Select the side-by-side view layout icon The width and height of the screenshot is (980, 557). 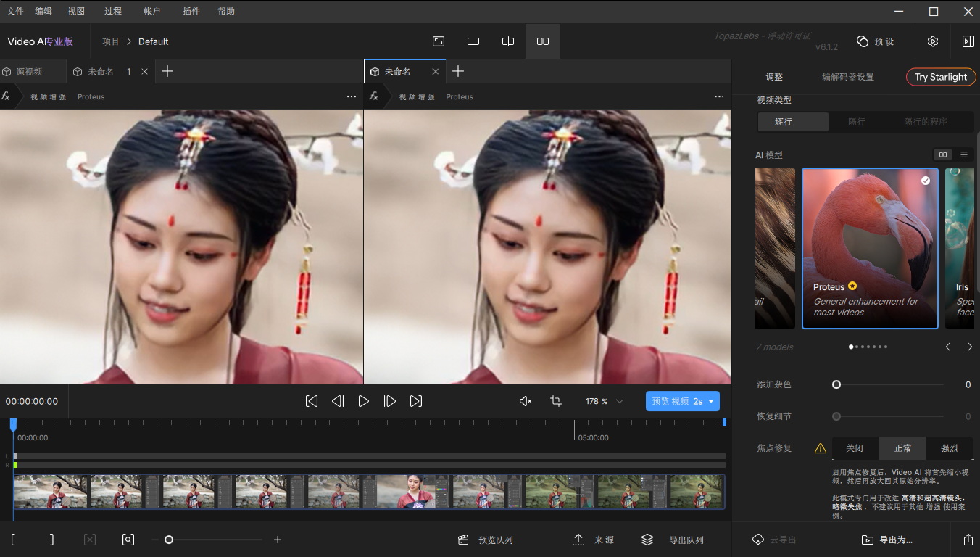tap(543, 41)
